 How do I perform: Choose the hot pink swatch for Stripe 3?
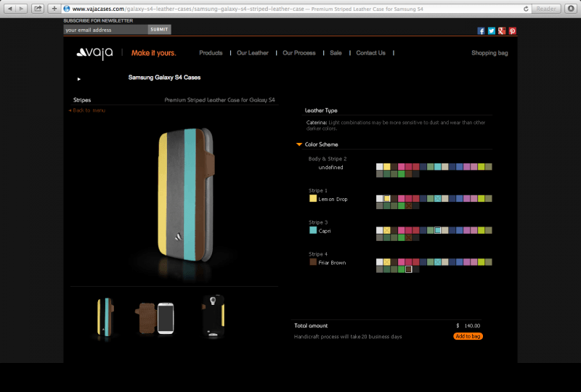[x=402, y=230]
